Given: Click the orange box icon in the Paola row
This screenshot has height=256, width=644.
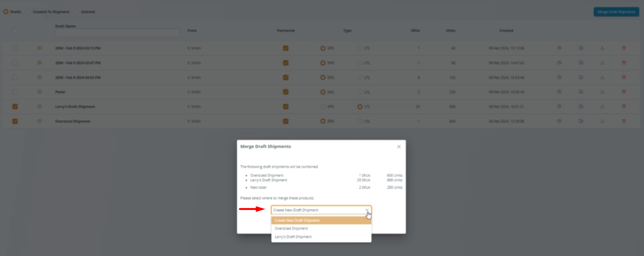Looking at the screenshot, I should [559, 92].
